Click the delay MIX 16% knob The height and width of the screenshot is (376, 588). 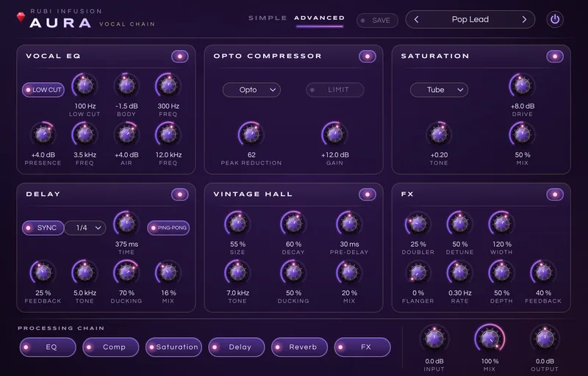[x=168, y=272]
